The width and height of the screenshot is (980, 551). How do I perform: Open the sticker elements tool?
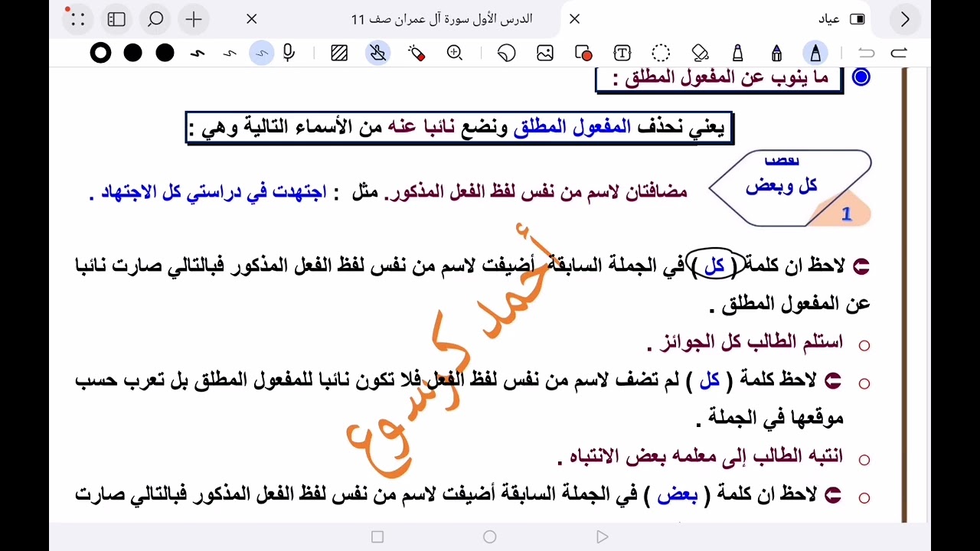pyautogui.click(x=506, y=53)
